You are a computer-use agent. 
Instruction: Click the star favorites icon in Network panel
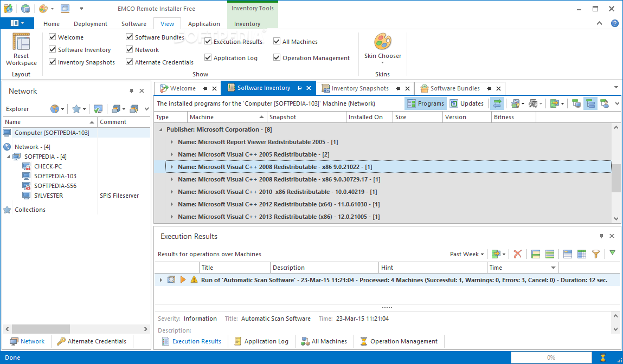click(x=76, y=109)
